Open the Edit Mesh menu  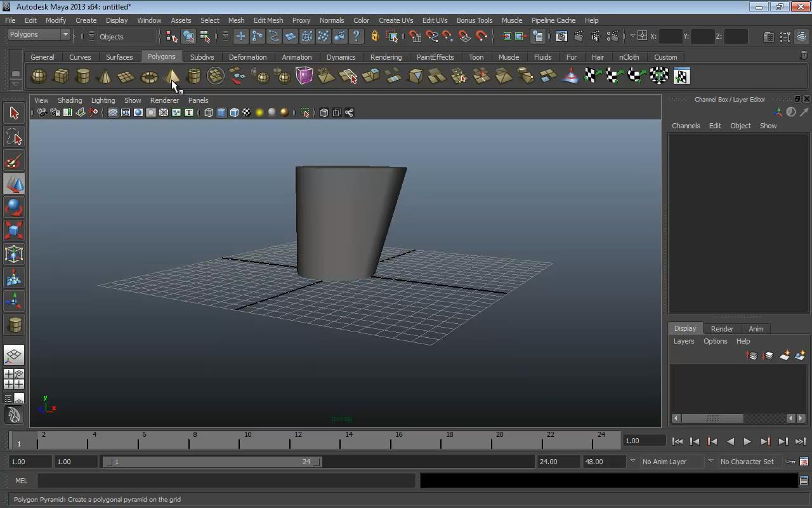(x=268, y=20)
